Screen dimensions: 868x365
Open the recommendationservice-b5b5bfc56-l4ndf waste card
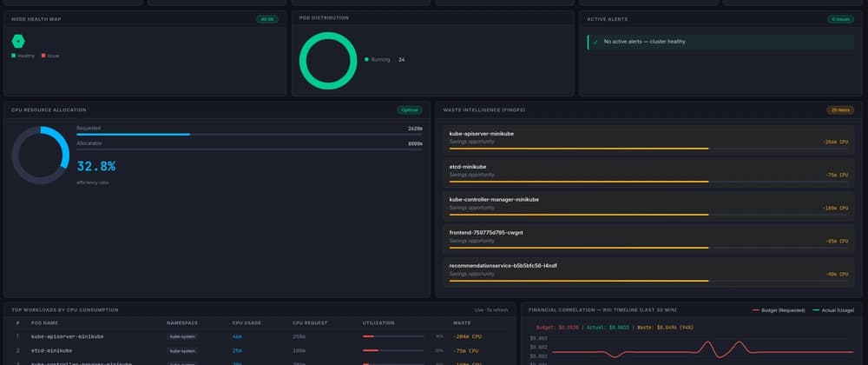pyautogui.click(x=648, y=272)
